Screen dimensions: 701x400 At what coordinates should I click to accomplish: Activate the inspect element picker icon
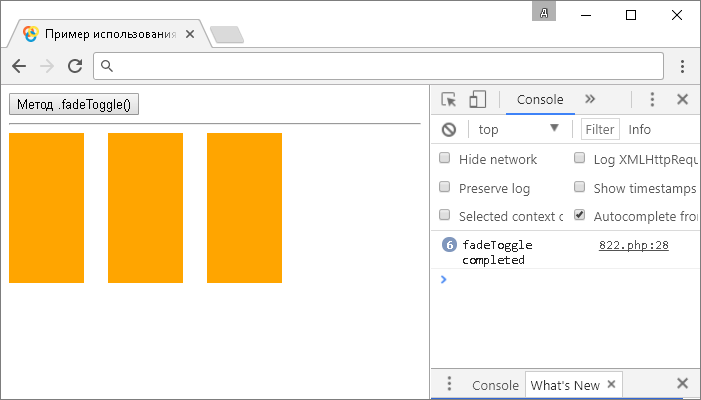tap(449, 99)
